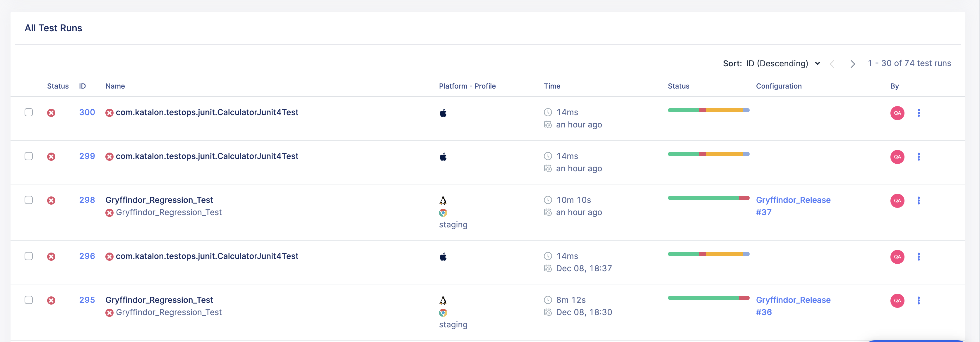Click the Time column header

[552, 86]
